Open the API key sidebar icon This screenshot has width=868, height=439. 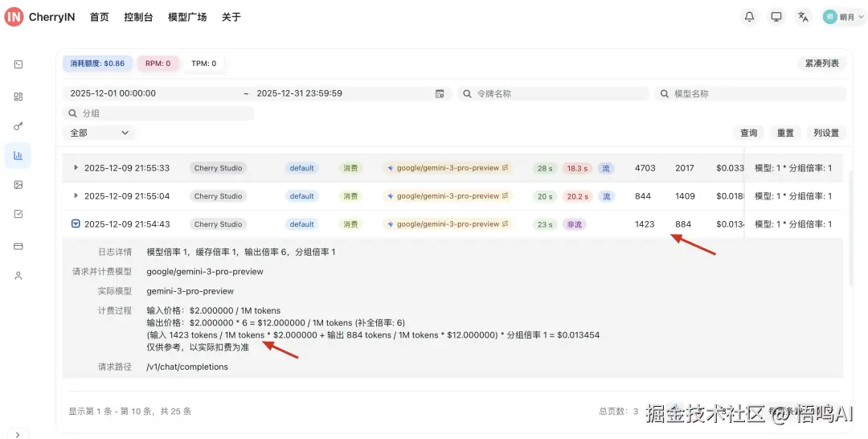[x=18, y=126]
